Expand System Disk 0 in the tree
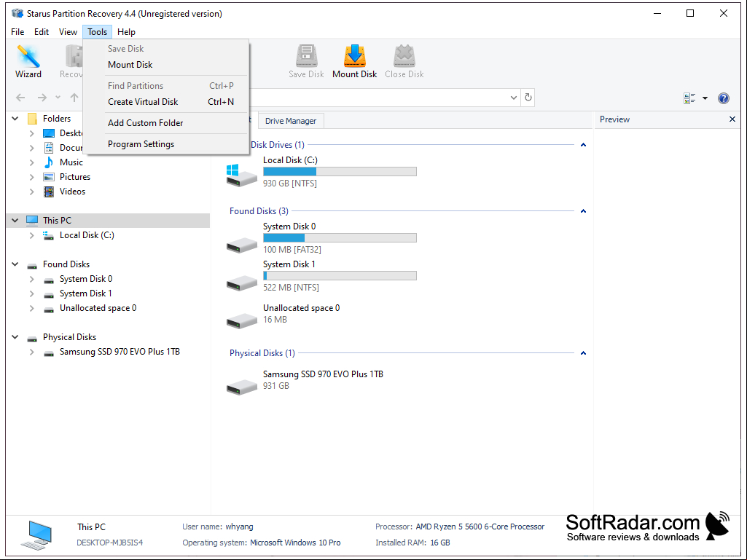747x560 pixels. point(31,279)
